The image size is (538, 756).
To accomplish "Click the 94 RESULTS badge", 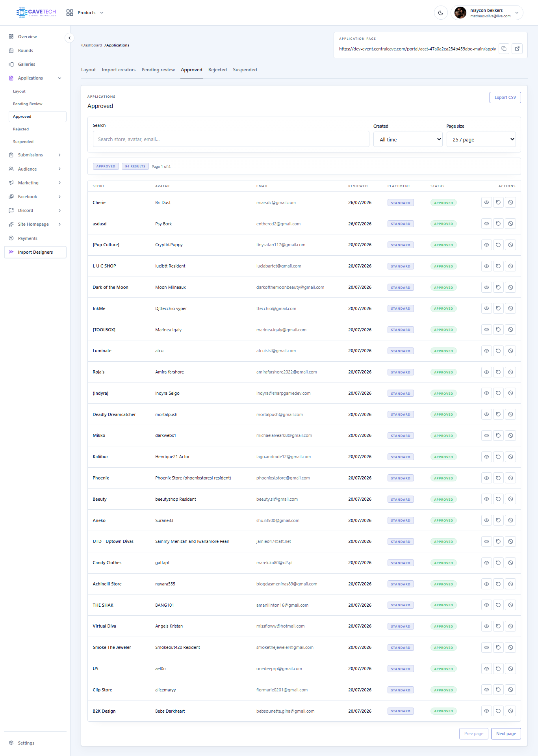I will [x=135, y=166].
